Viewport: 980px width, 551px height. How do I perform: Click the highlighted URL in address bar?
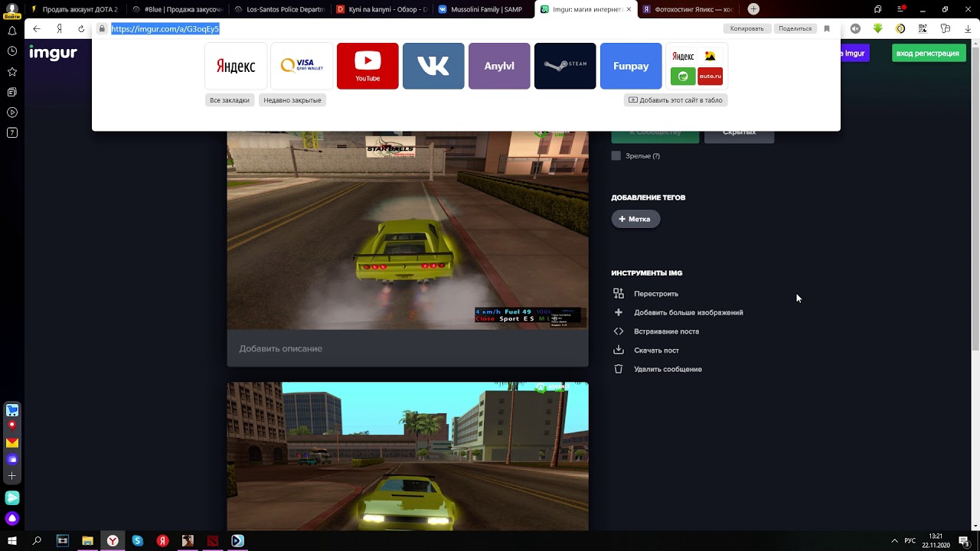pyautogui.click(x=165, y=29)
